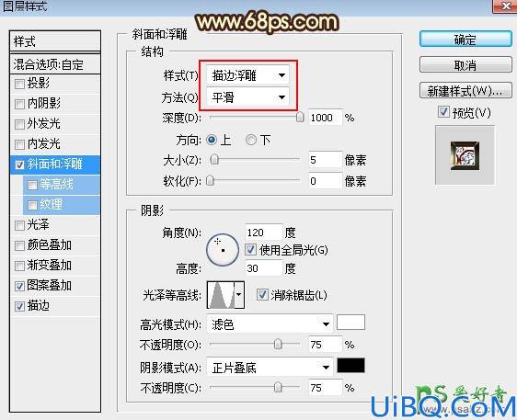Image resolution: width=517 pixels, height=420 pixels.
Task: Enable the 渐变叠加 checkbox
Action: [20, 266]
